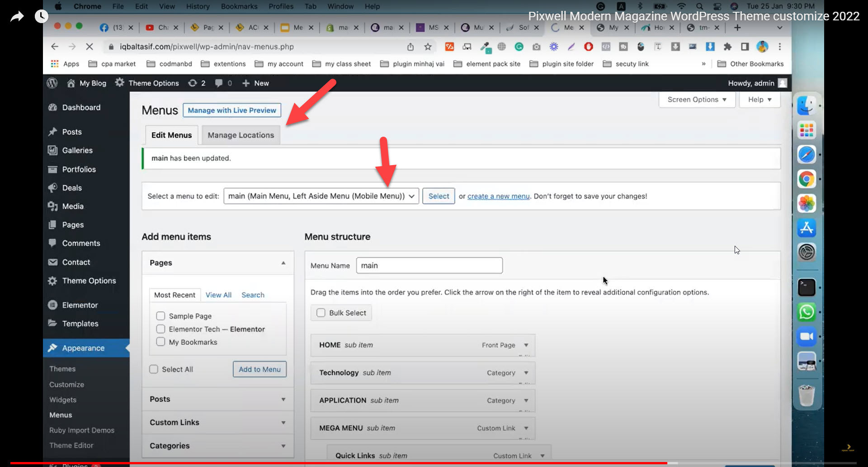
Task: Open the comments bubble icon in admin bar
Action: point(219,83)
